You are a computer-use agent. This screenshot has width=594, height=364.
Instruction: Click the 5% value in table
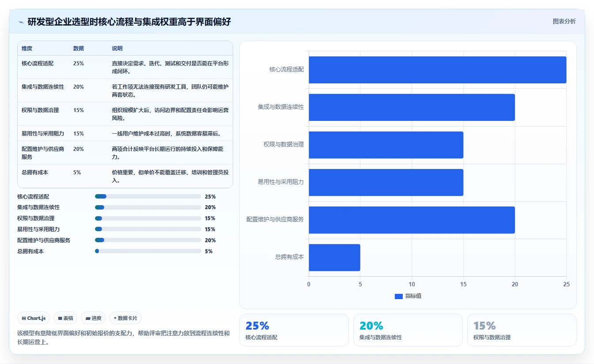(77, 173)
